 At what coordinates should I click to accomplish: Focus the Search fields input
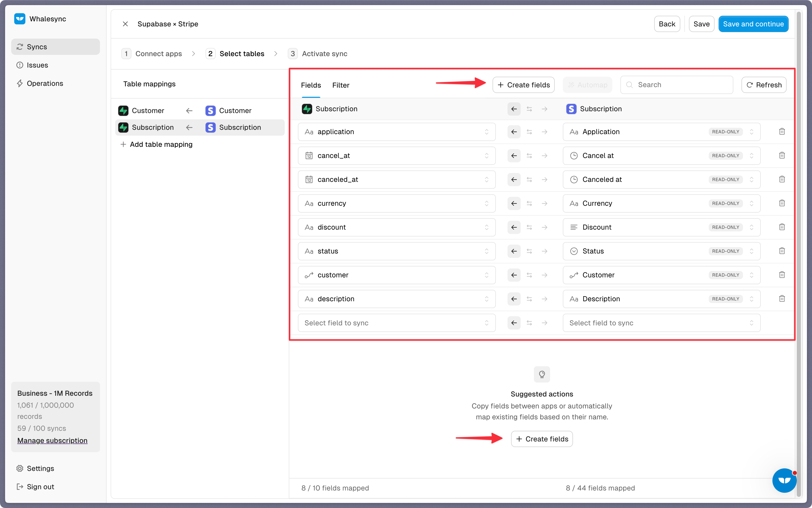tap(676, 85)
